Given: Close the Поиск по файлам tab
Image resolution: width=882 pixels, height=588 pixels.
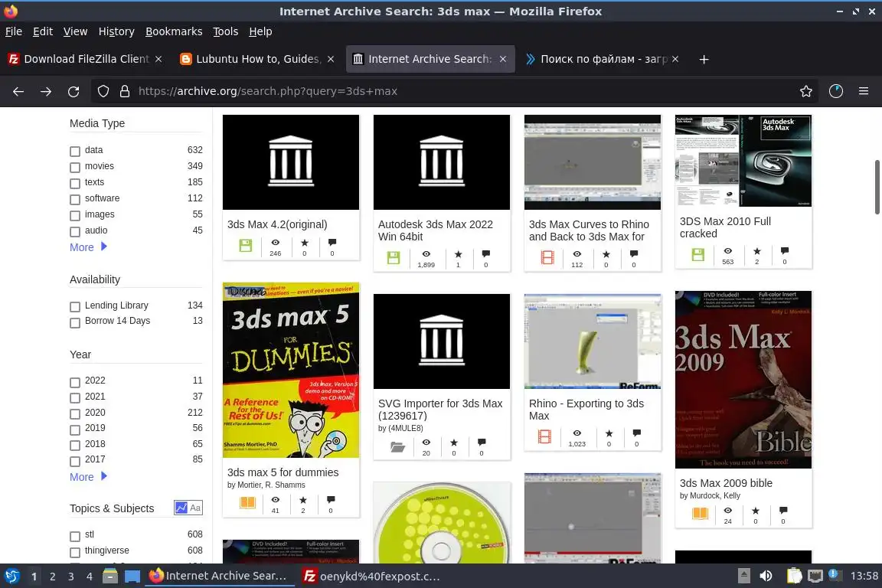Looking at the screenshot, I should [675, 59].
